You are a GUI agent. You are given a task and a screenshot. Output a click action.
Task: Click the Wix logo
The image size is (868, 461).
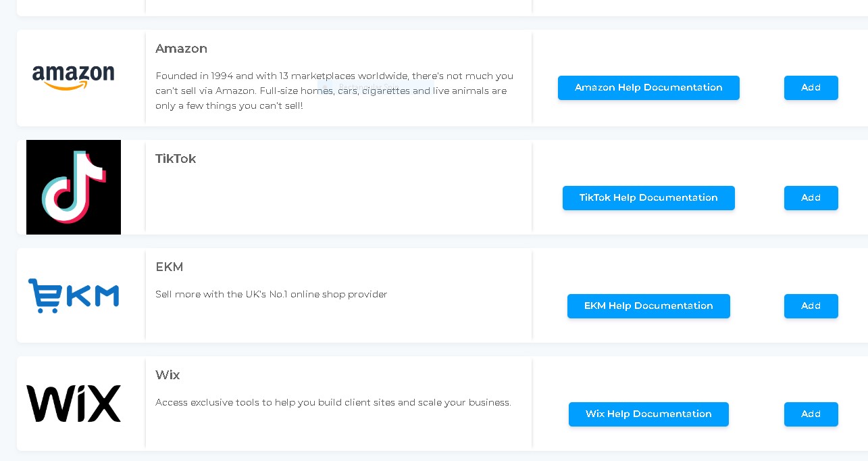pos(74,404)
